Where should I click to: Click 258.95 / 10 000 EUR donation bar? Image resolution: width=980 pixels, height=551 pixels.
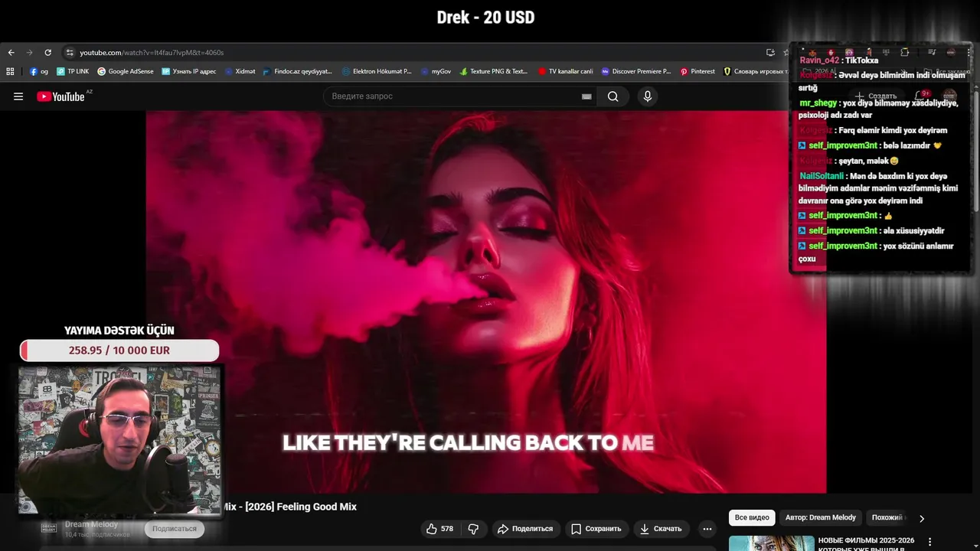click(119, 350)
